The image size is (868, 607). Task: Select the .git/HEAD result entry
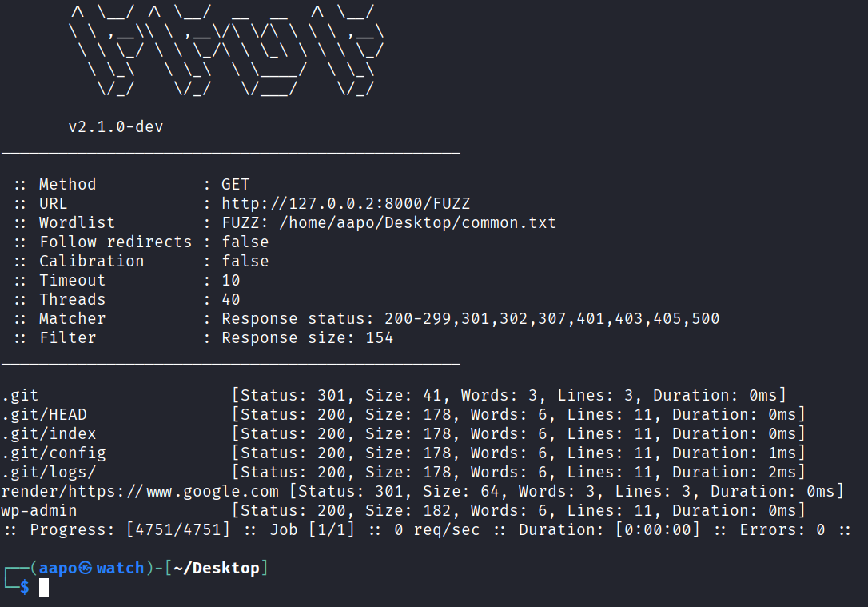(x=45, y=414)
